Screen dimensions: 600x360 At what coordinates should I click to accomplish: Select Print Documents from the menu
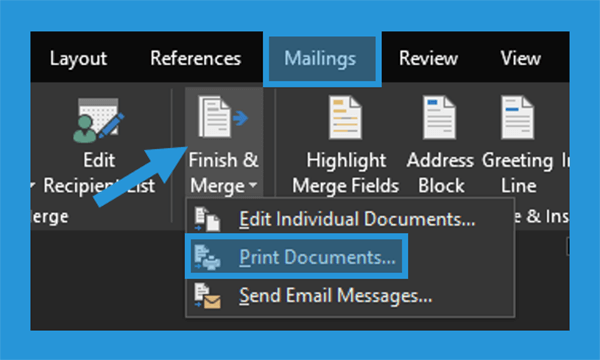(297, 257)
